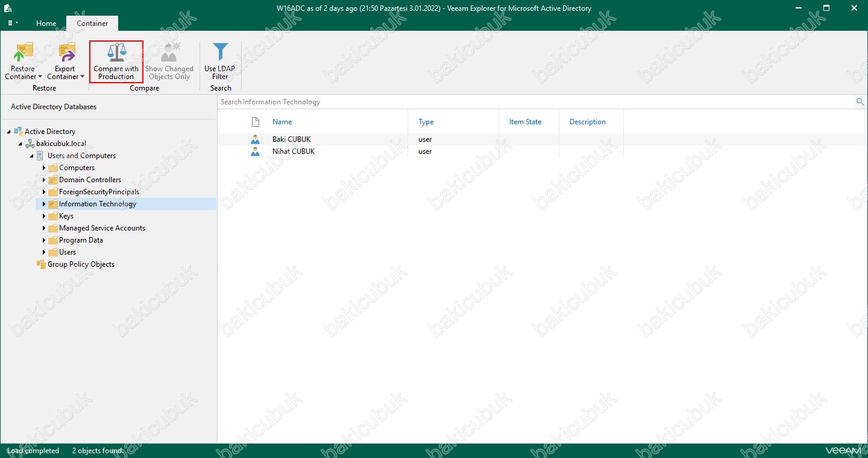Click the Information Technology folder icon
868x458 pixels.
(x=53, y=204)
